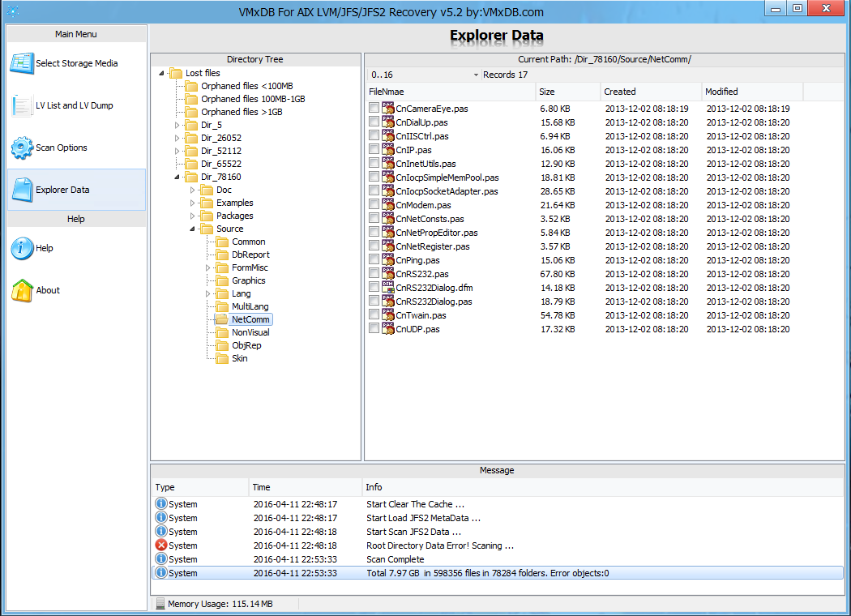The width and height of the screenshot is (851, 616).
Task: Click the Skin folder icon
Action: tap(222, 358)
